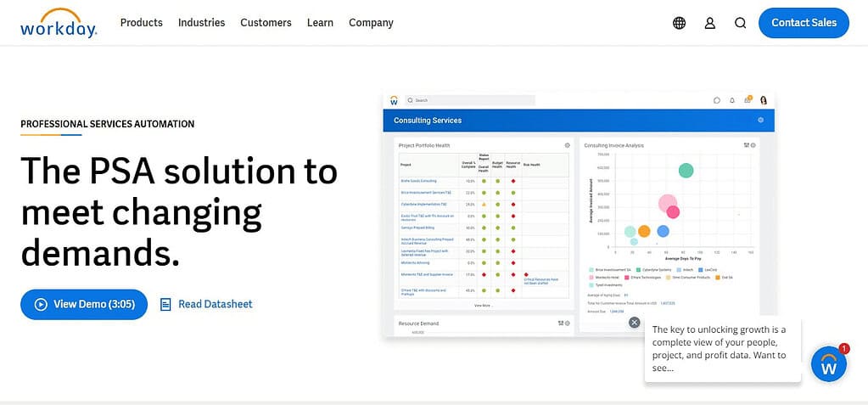Click the PSA solution headline
Viewport: 868px width, 405px height.
pos(179,212)
